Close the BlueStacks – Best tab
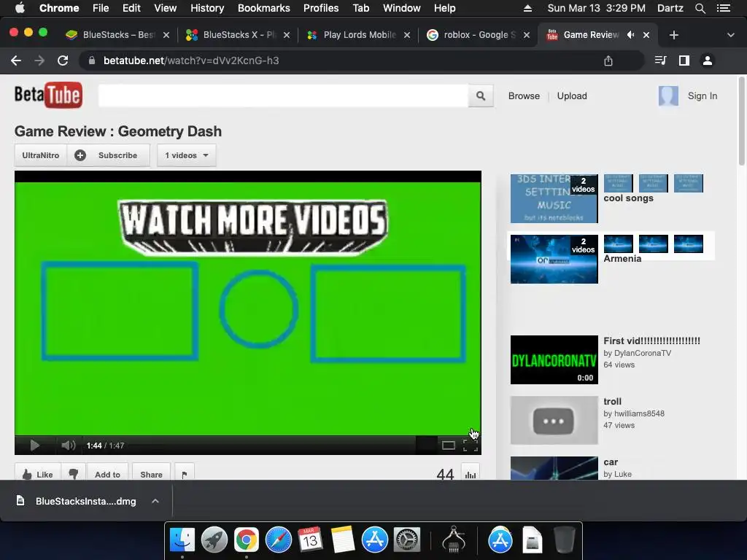747x560 pixels. click(166, 35)
